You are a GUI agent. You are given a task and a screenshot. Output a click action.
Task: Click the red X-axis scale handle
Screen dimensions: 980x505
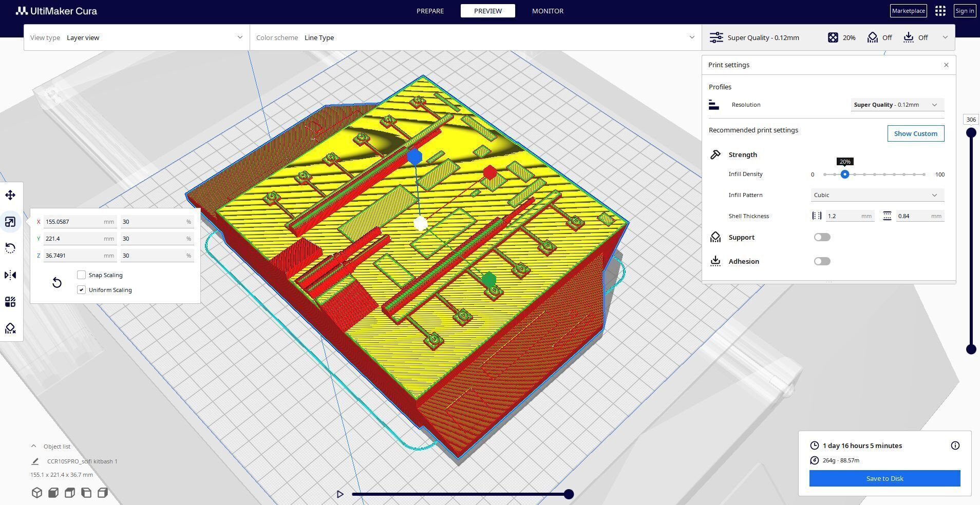(x=490, y=172)
